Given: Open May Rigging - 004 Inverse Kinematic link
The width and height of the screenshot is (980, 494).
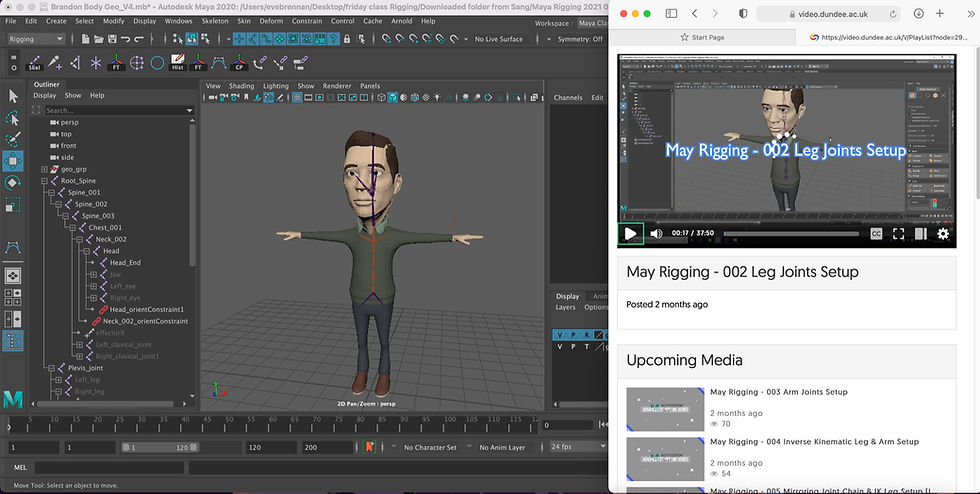Looking at the screenshot, I should (x=814, y=441).
